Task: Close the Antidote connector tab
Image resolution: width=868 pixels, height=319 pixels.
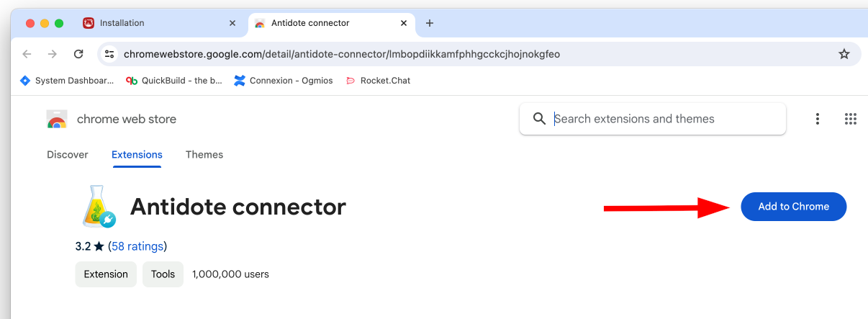Action: coord(404,23)
